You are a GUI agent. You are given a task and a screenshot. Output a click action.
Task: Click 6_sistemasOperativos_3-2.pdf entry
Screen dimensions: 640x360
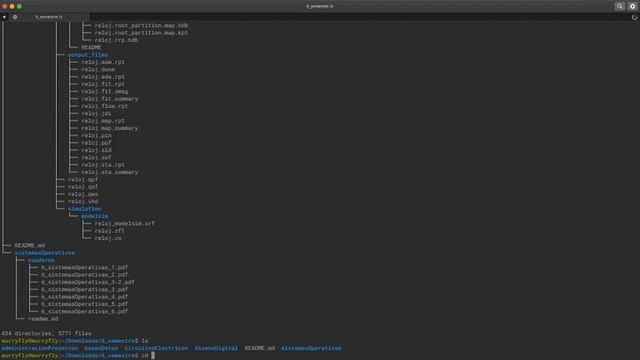[88, 282]
